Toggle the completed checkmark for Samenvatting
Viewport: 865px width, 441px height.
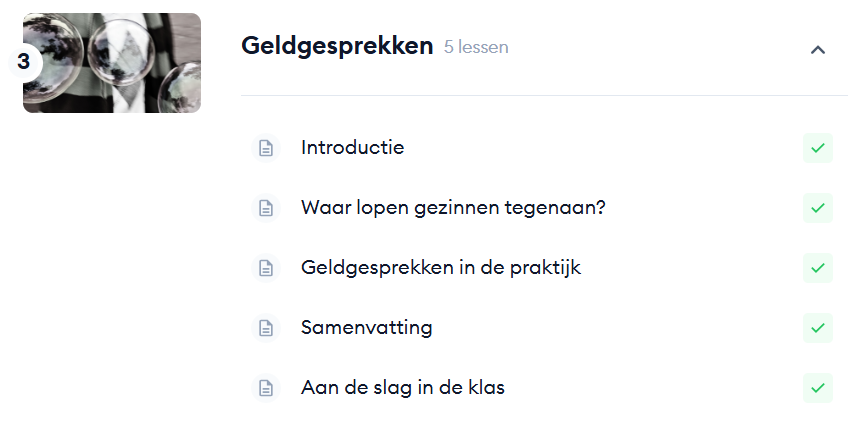(817, 328)
